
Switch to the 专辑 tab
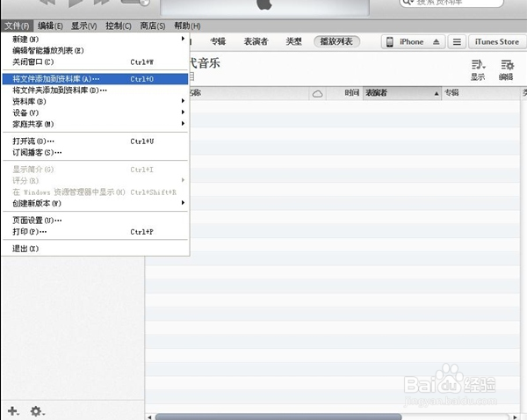pos(218,41)
